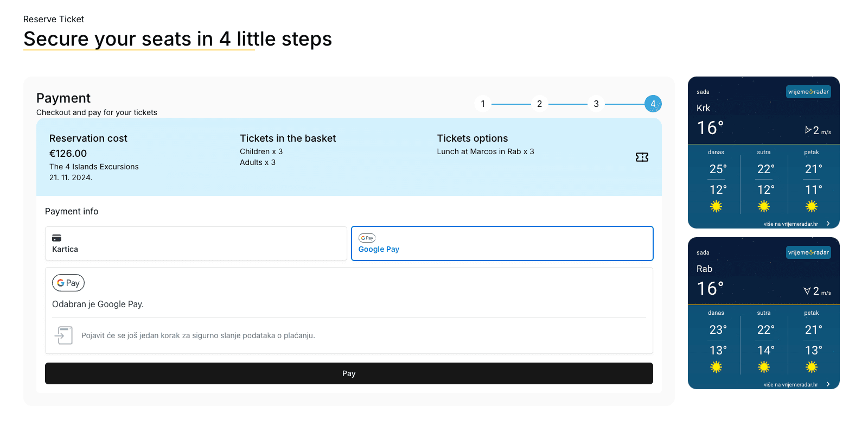Select the Google Pay payment method
This screenshot has width=868, height=425.
point(502,243)
